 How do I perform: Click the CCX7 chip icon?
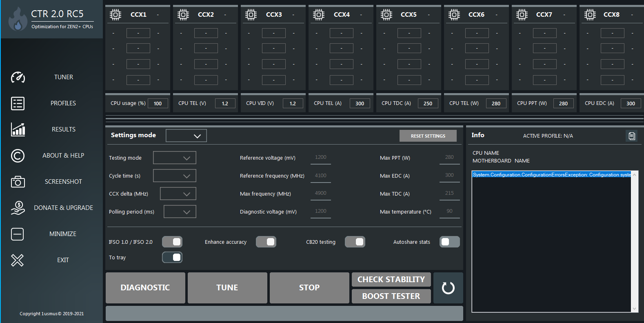pyautogui.click(x=522, y=15)
